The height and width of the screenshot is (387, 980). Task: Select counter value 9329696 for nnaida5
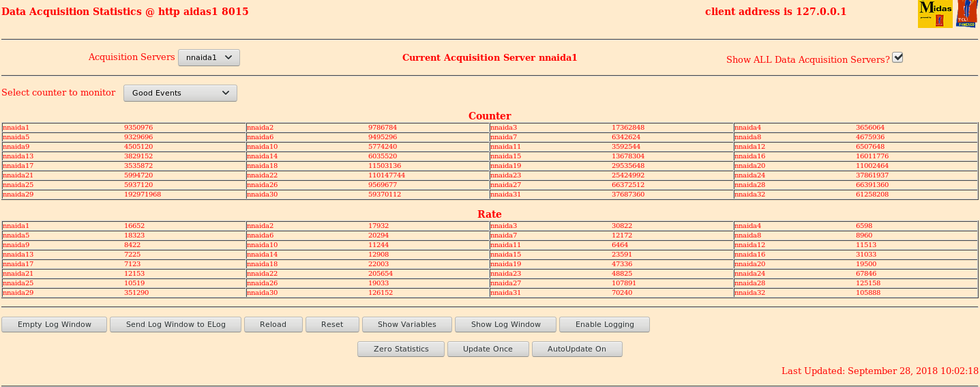click(x=138, y=137)
